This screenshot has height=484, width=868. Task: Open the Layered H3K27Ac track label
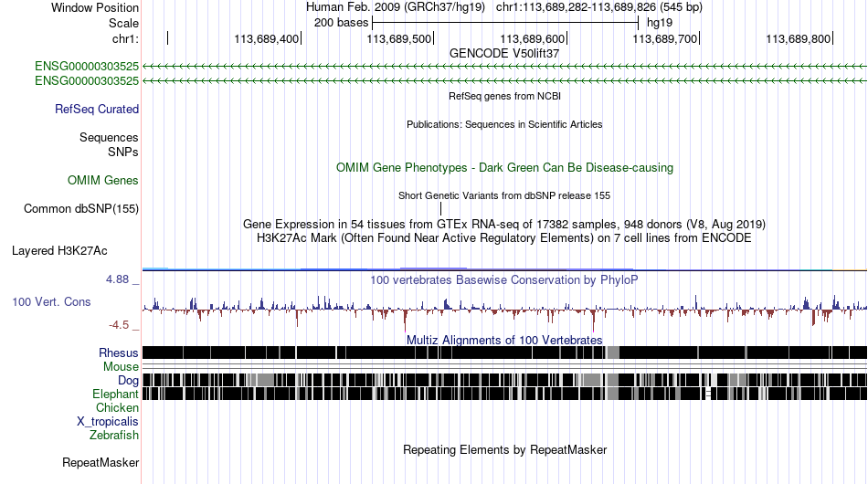pos(59,250)
